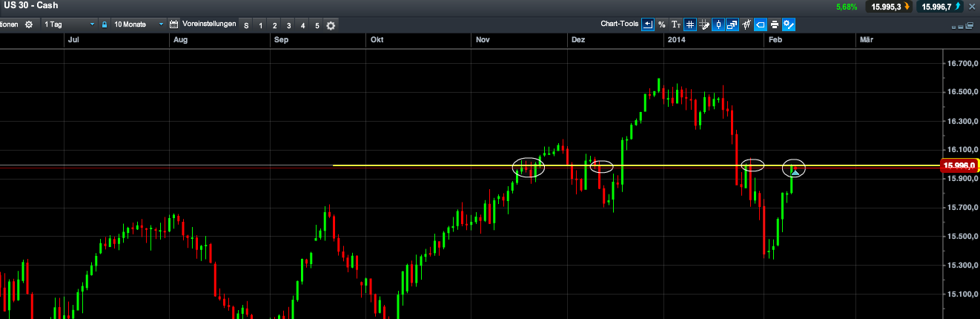This screenshot has width=980, height=319.
Task: Open the '10 Monate' range dropdown
Action: [x=138, y=24]
